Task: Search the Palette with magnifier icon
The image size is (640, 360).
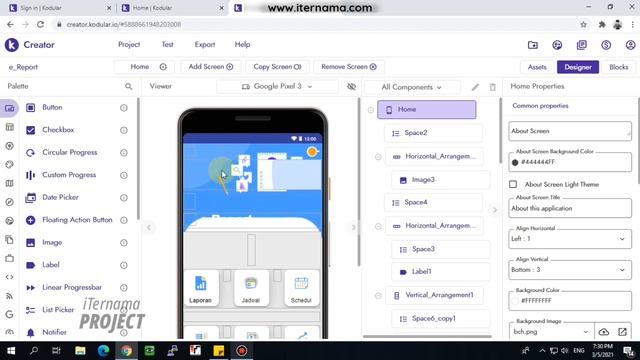Action: pyautogui.click(x=129, y=87)
